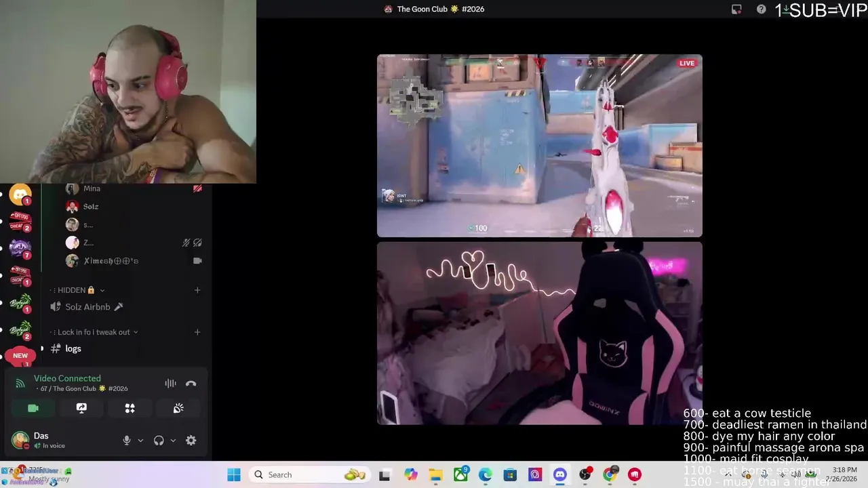Screen dimensions: 868x488
Task: Open the OFFTOO server with 2 badge
Action: click(x=20, y=222)
